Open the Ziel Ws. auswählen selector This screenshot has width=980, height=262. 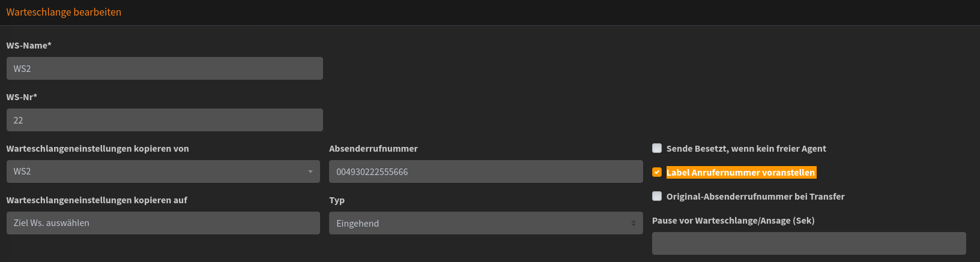tap(163, 223)
